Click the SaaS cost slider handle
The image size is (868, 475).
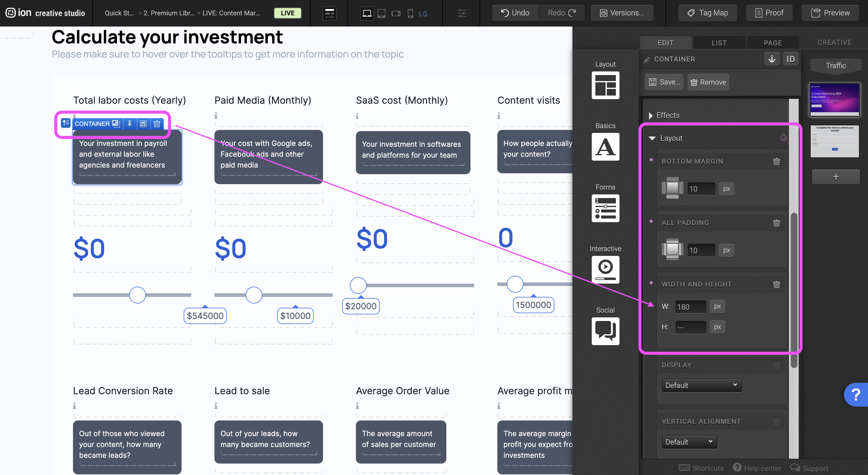pyautogui.click(x=358, y=285)
